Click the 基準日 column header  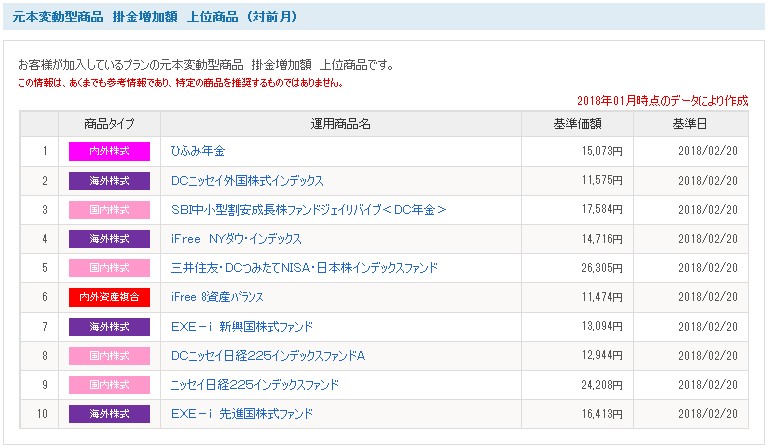690,124
